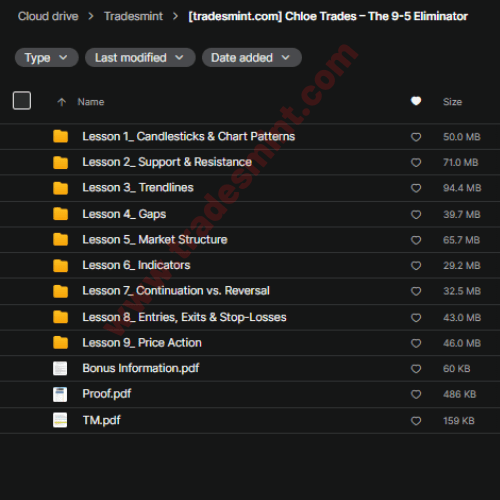Image resolution: width=500 pixels, height=500 pixels.
Task: Click the Chloe Trades – The 9-5 Eliminator breadcrumb
Action: [328, 16]
